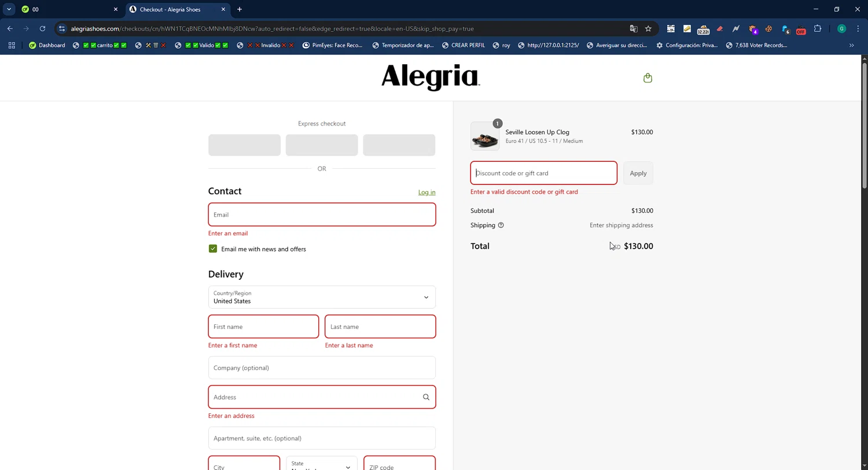This screenshot has height=470, width=868.
Task: Click the middle express checkout button
Action: click(x=322, y=145)
